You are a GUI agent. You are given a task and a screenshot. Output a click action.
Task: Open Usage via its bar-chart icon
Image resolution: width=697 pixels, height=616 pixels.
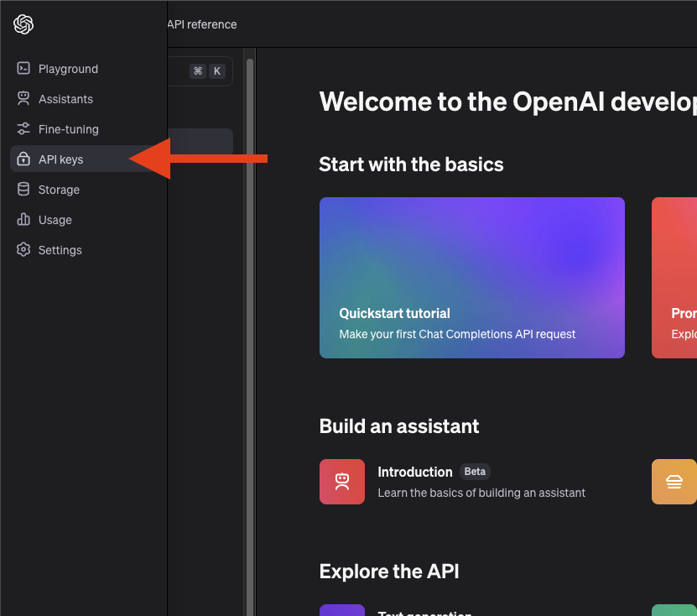23,220
